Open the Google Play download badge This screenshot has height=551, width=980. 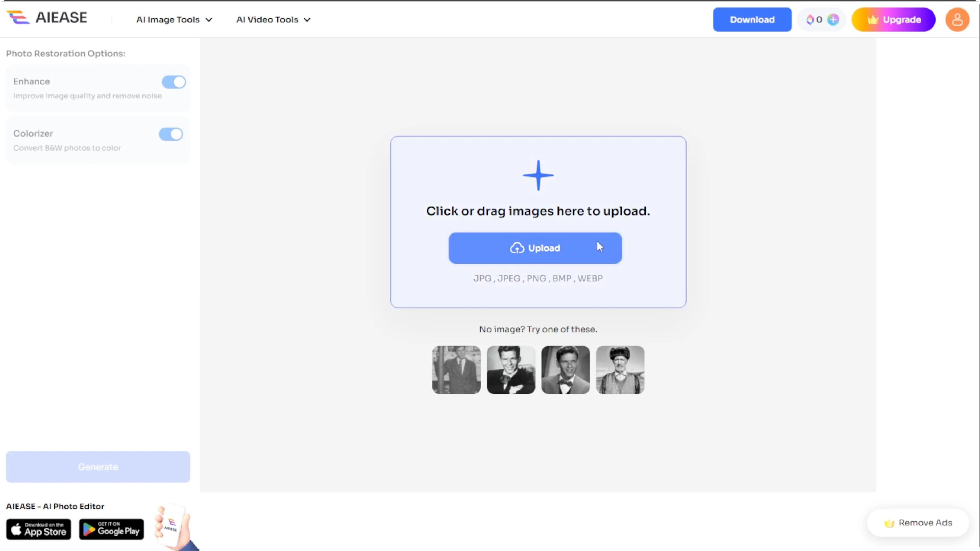pos(112,529)
